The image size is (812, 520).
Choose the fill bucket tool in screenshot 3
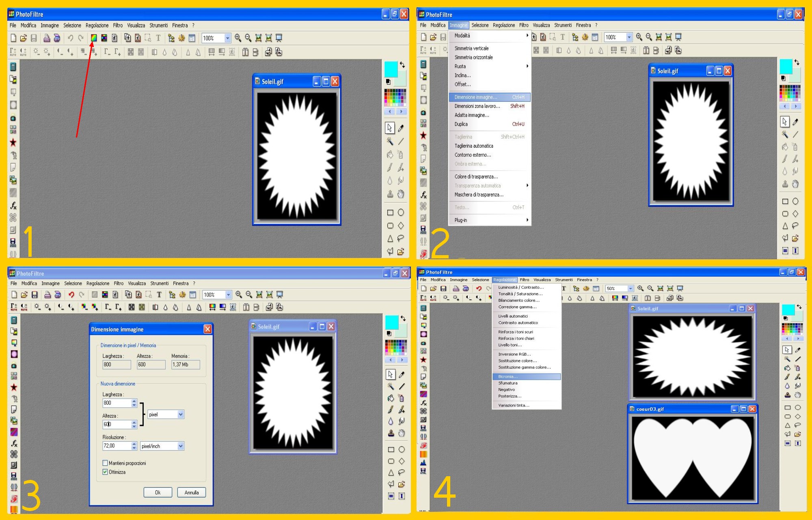pos(391,398)
